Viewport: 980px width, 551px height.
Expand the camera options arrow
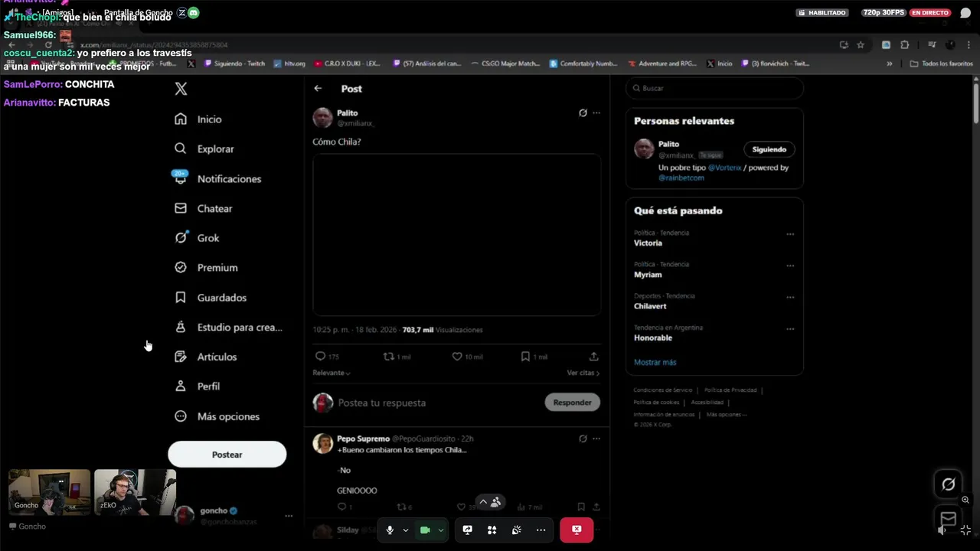click(x=440, y=530)
